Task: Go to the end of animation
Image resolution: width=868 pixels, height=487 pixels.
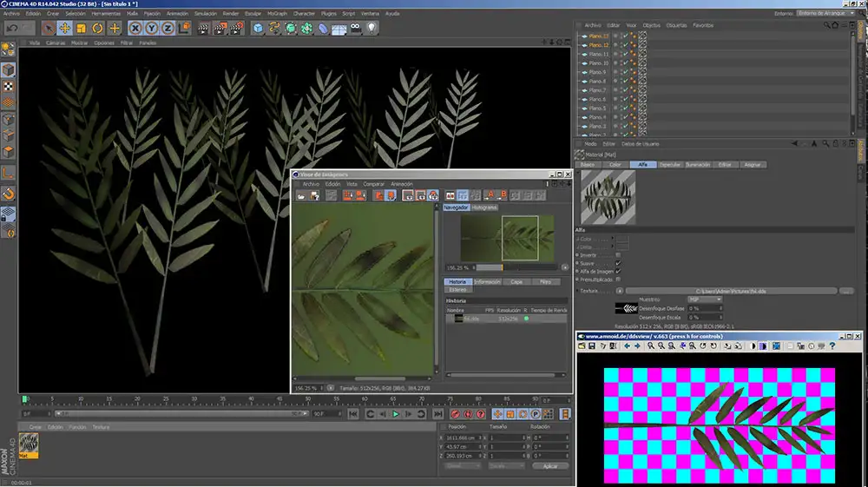Action: 437,414
